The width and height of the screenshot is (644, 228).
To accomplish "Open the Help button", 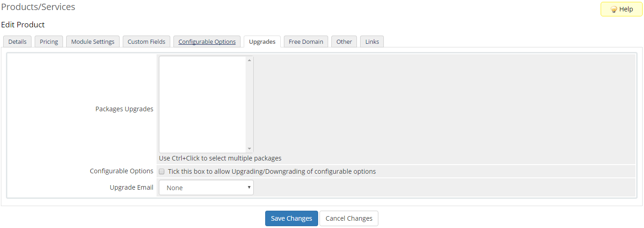I will click(x=621, y=9).
